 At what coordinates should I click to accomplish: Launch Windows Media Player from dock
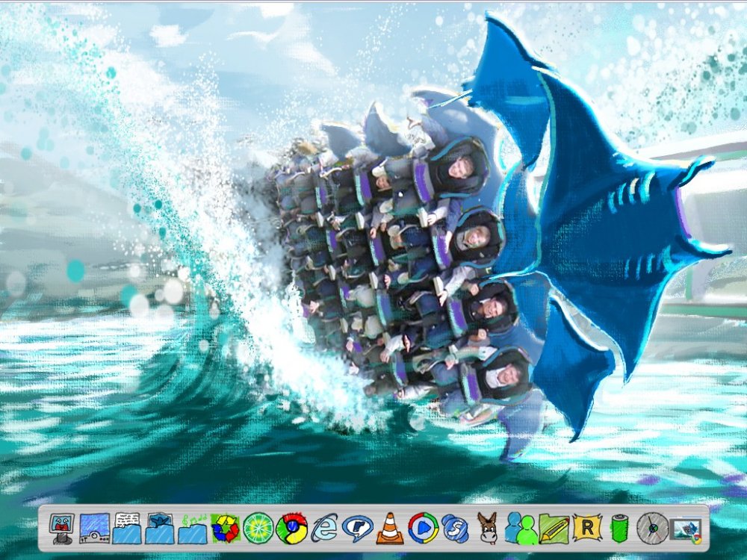coord(423,528)
